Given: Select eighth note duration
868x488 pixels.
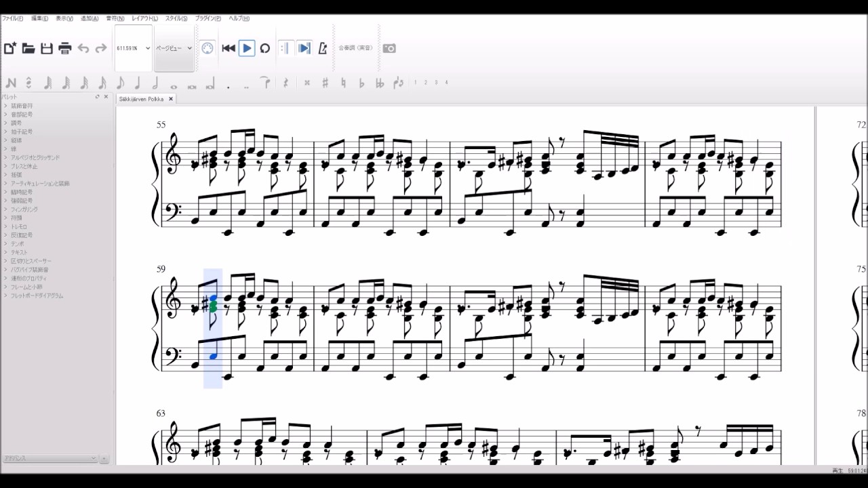Looking at the screenshot, I should [x=120, y=83].
